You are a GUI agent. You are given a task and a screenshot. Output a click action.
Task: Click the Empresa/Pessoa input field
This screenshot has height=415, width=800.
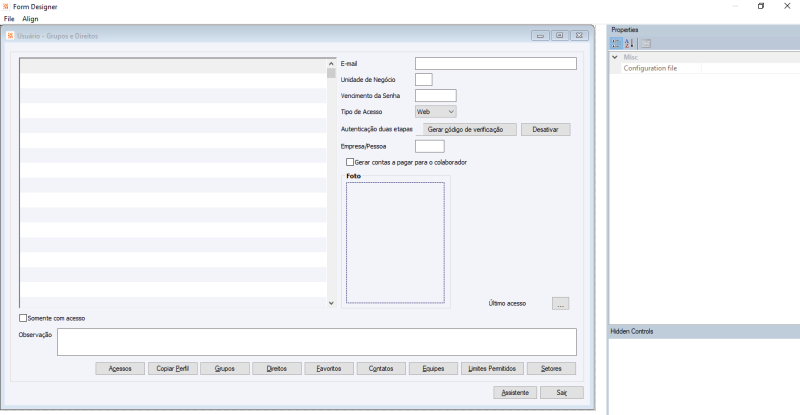430,147
